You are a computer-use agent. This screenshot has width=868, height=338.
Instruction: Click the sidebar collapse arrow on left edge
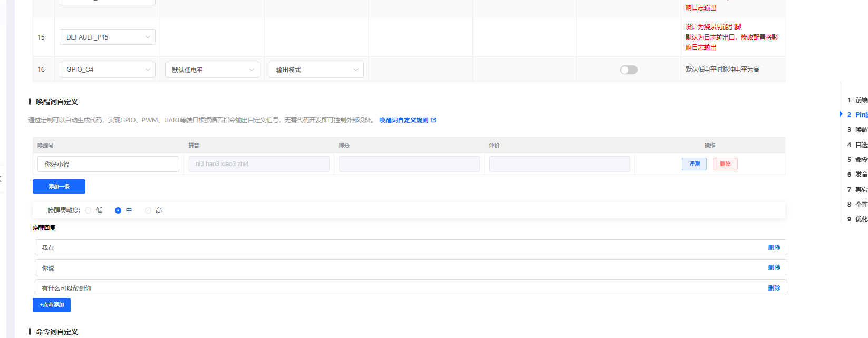1,179
